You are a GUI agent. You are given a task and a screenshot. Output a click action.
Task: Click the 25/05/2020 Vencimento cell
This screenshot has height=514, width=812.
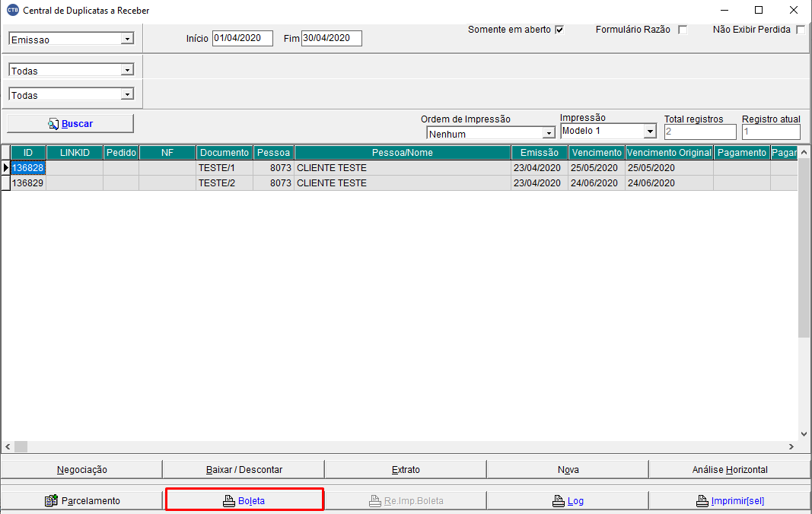[x=597, y=168]
